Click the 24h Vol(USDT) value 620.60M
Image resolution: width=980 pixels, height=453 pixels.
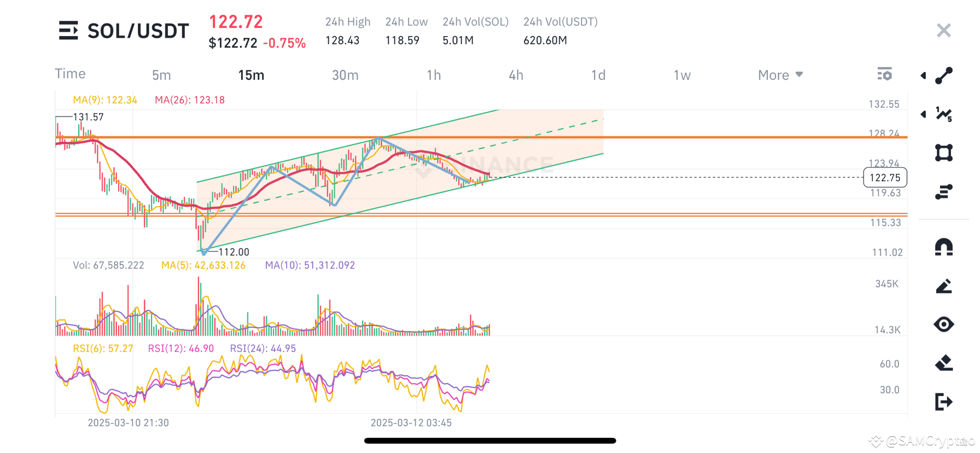tap(545, 40)
